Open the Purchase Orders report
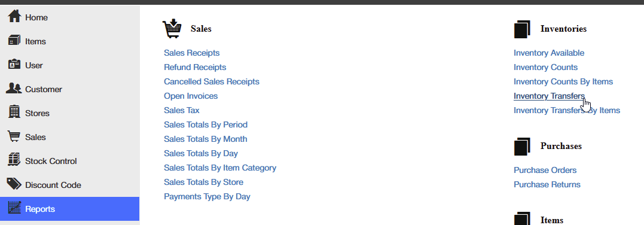The image size is (644, 225). [545, 170]
